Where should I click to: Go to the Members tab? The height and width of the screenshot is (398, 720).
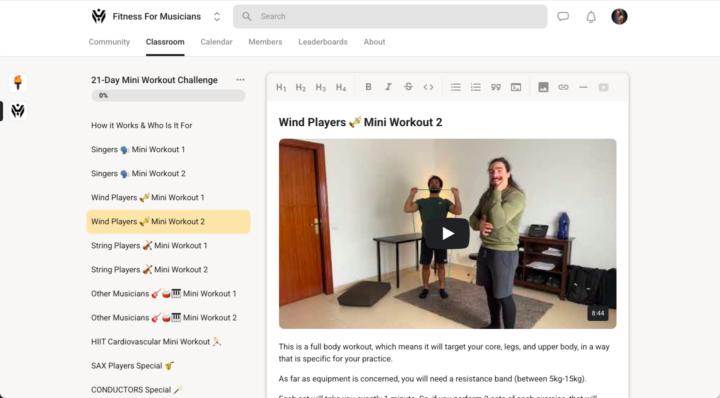pyautogui.click(x=265, y=42)
